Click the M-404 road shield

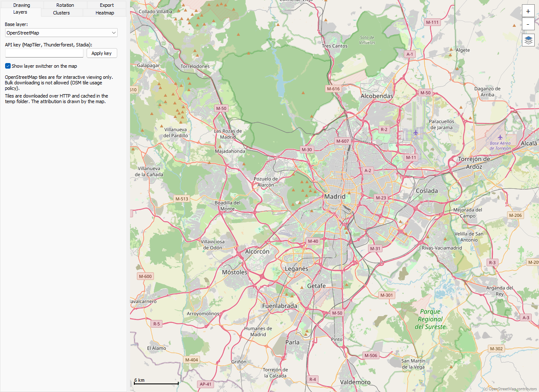191,360
